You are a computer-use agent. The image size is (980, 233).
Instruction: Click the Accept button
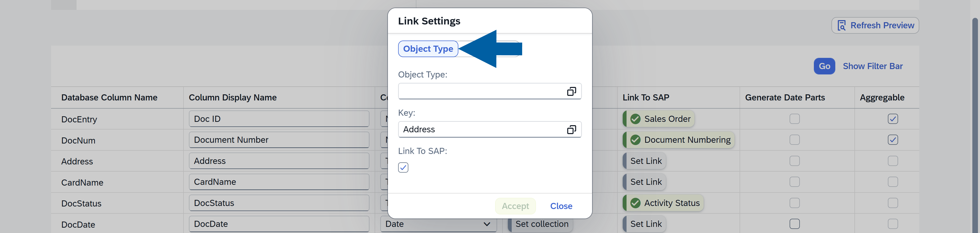point(515,206)
